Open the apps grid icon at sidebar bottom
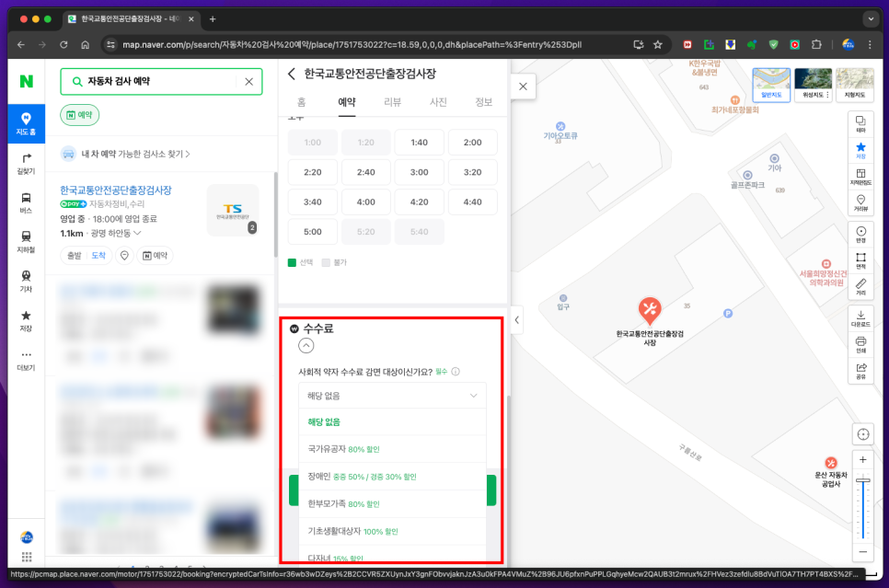Screen dimensions: 889x588 click(27, 557)
